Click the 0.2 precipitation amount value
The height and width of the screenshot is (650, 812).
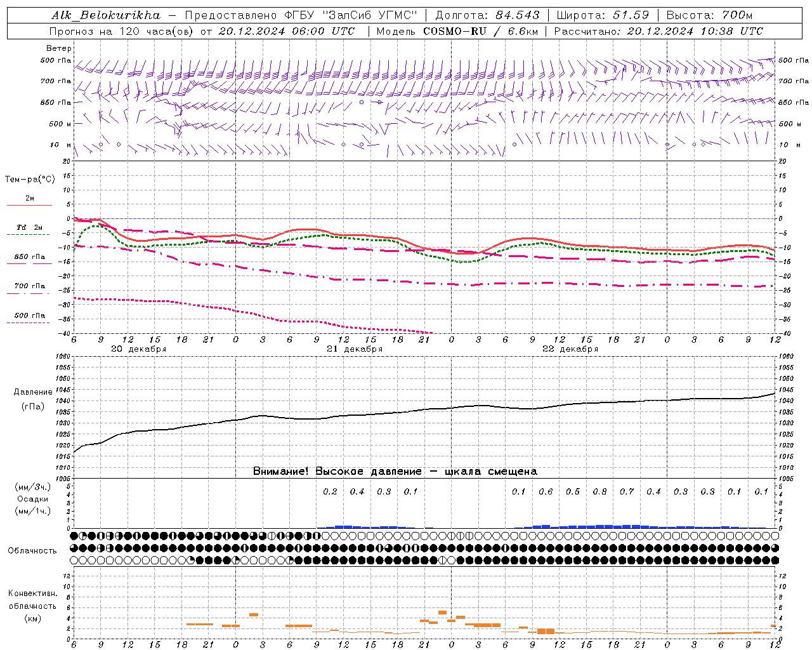coord(331,492)
